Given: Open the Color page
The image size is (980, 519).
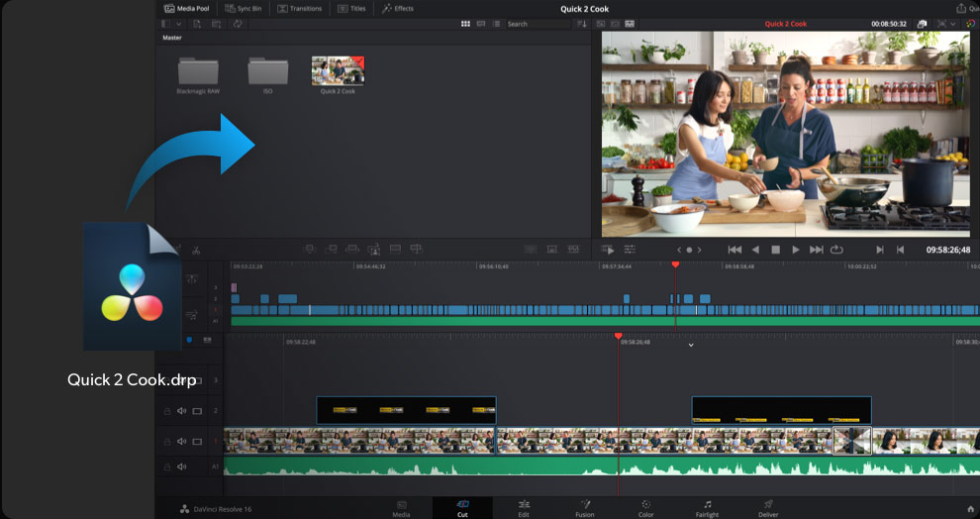Looking at the screenshot, I should click(x=645, y=508).
